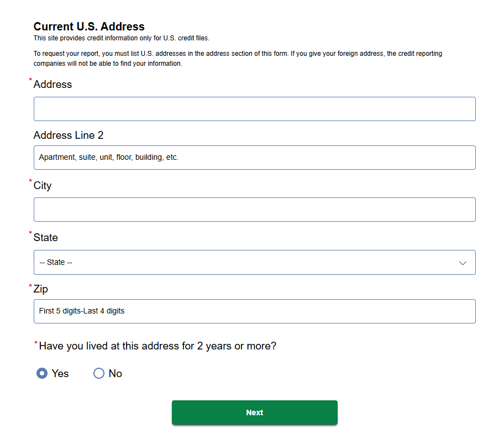Click the State field label

click(x=45, y=238)
